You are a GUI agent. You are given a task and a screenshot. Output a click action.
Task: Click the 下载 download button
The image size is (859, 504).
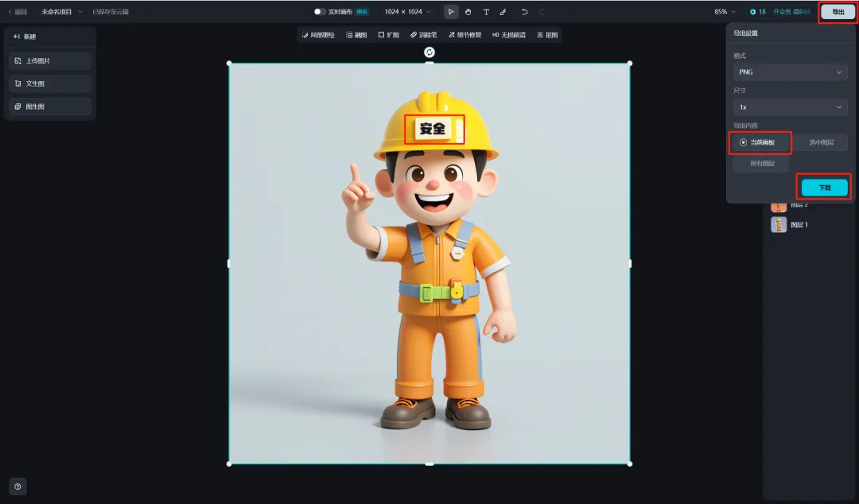pyautogui.click(x=824, y=188)
